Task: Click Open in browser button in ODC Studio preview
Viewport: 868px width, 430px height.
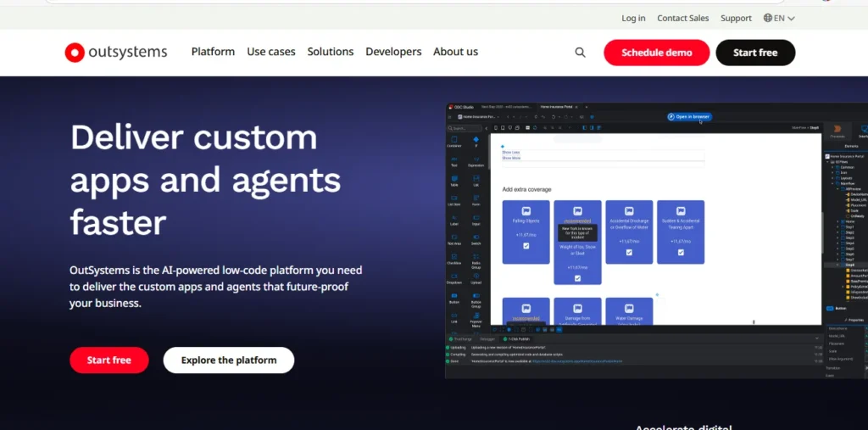Action: (689, 116)
